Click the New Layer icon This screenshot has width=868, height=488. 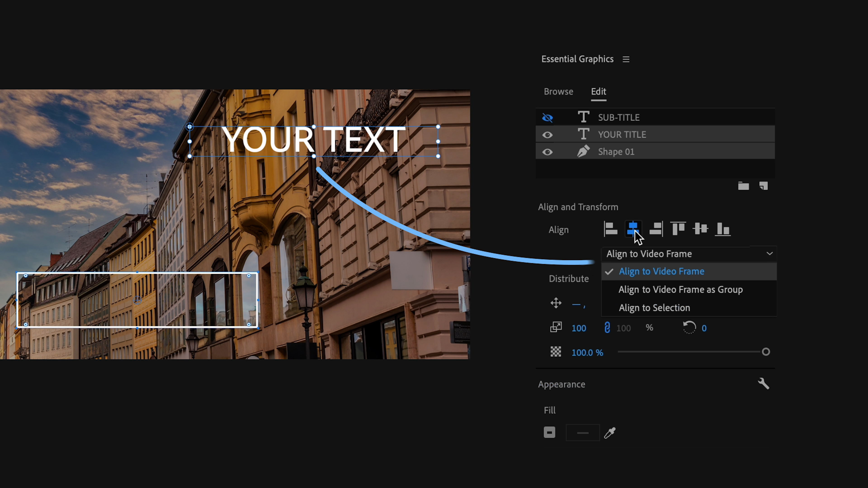click(764, 186)
